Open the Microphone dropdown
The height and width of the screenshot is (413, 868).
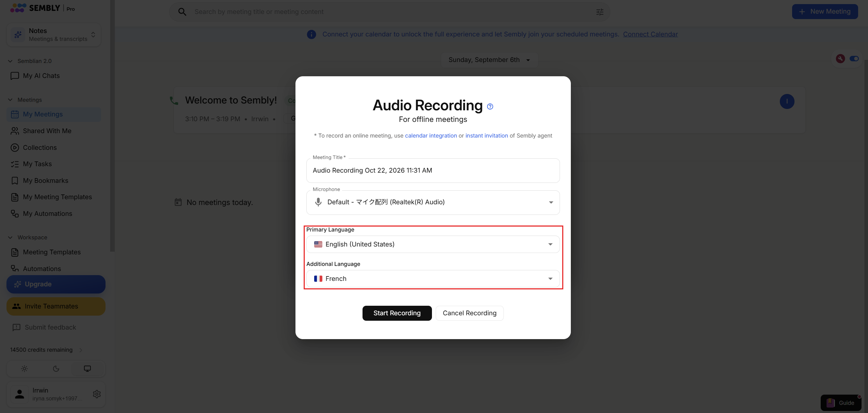coord(433,202)
